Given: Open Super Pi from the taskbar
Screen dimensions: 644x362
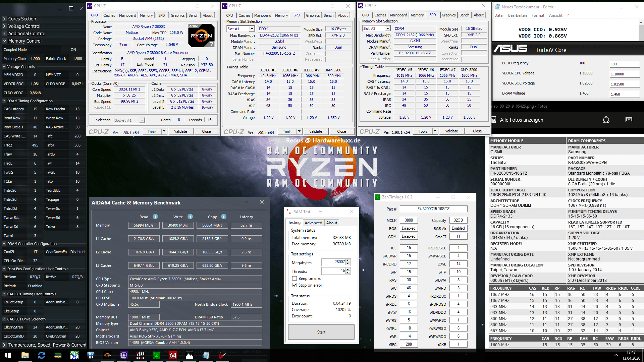Looking at the screenshot, I should tap(74, 355).
